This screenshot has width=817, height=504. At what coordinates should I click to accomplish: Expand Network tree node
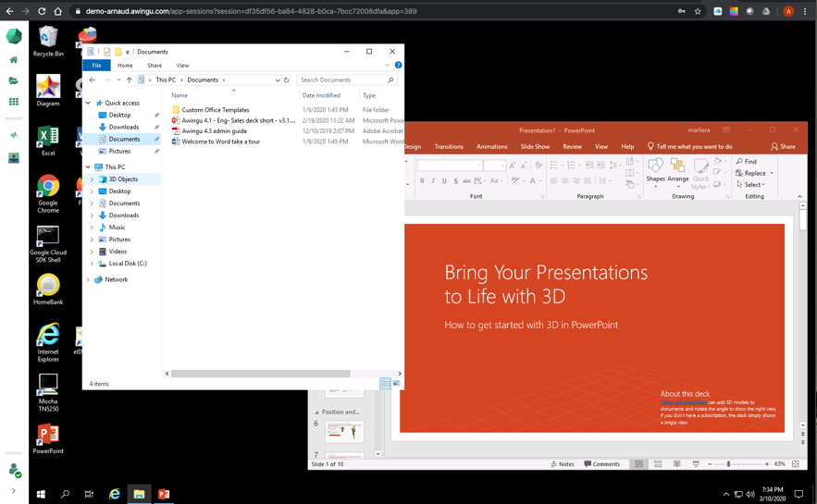pyautogui.click(x=88, y=279)
